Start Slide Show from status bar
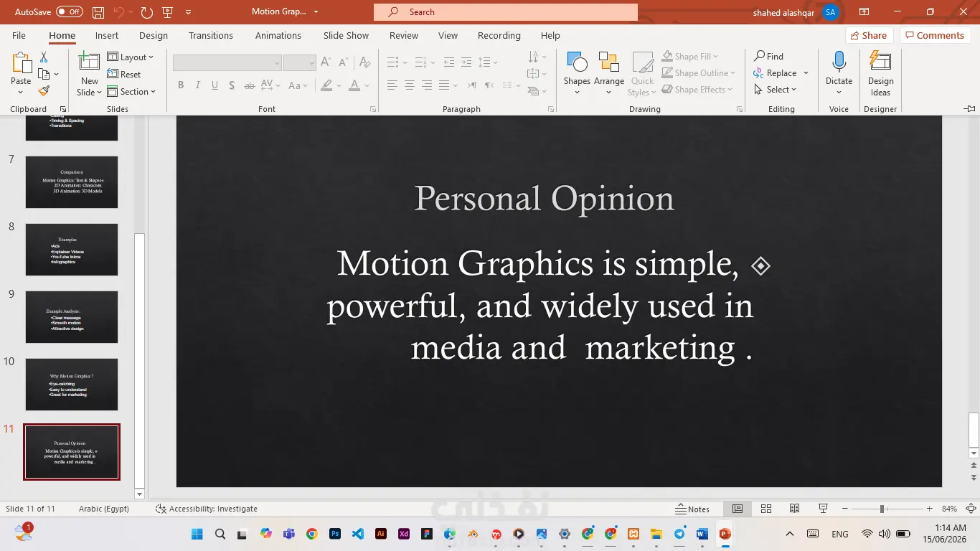 (x=824, y=509)
